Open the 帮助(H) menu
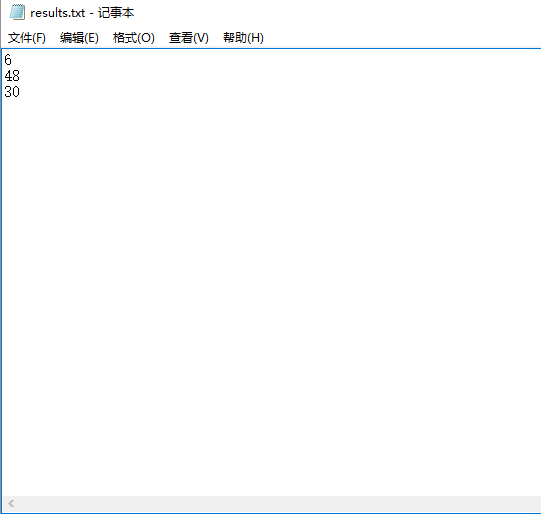 point(243,38)
